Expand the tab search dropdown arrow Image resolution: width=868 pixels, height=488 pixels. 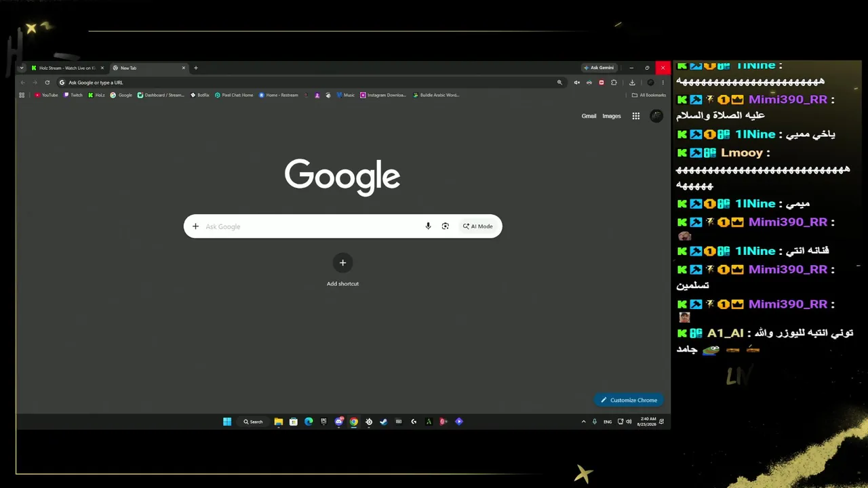pyautogui.click(x=22, y=68)
